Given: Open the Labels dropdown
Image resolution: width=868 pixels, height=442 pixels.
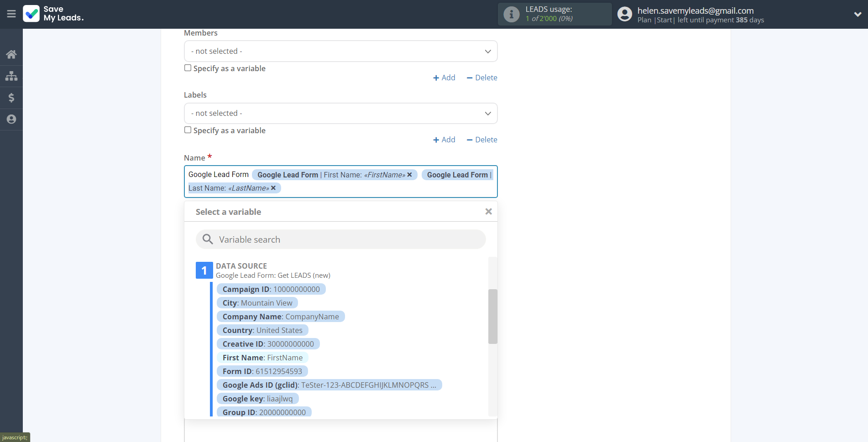Looking at the screenshot, I should 340,113.
